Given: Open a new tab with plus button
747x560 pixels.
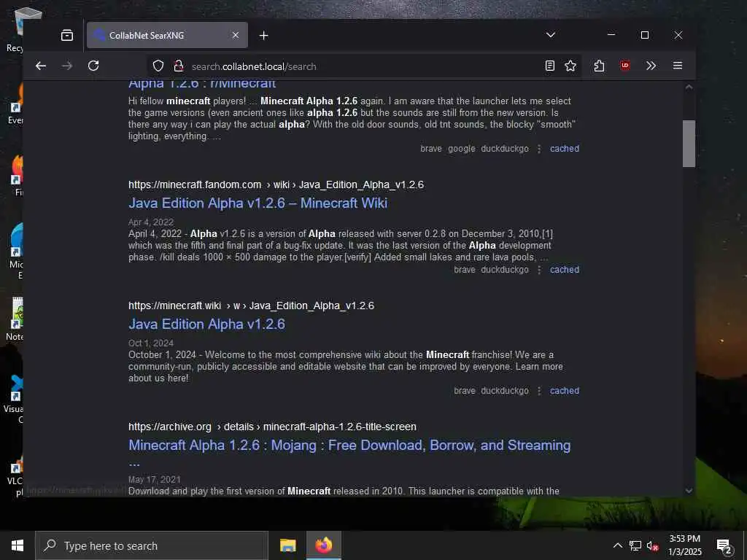Looking at the screenshot, I should tap(264, 35).
